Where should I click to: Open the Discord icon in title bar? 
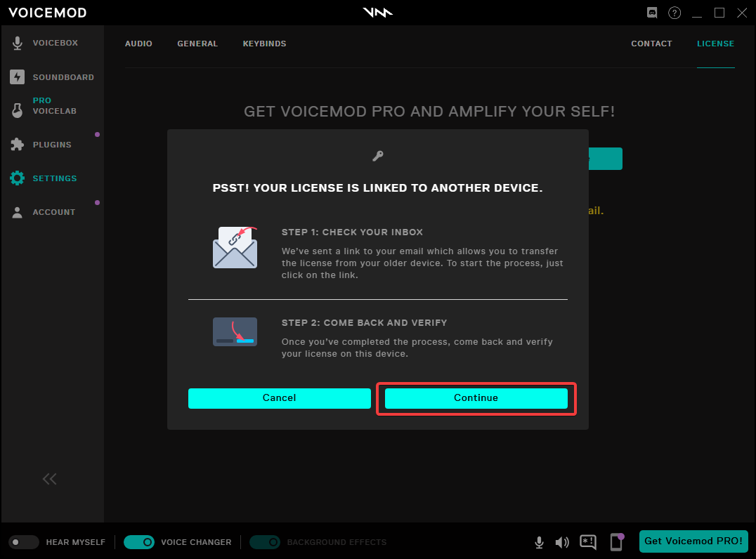(652, 13)
